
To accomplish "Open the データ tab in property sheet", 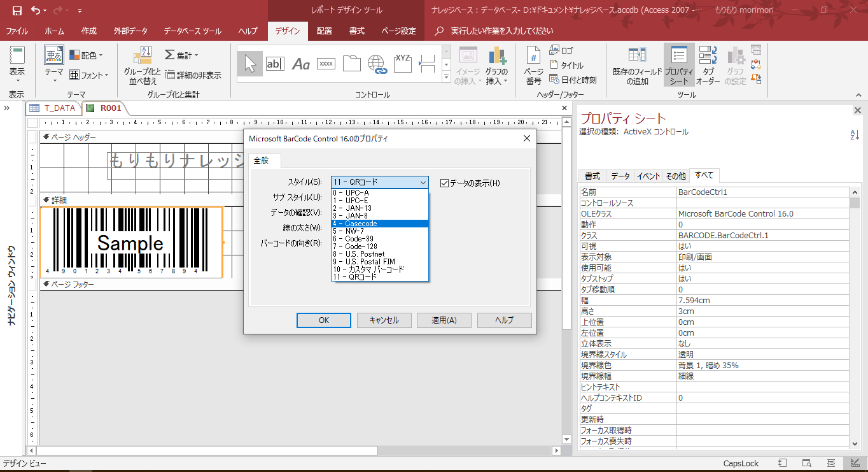I will point(620,176).
